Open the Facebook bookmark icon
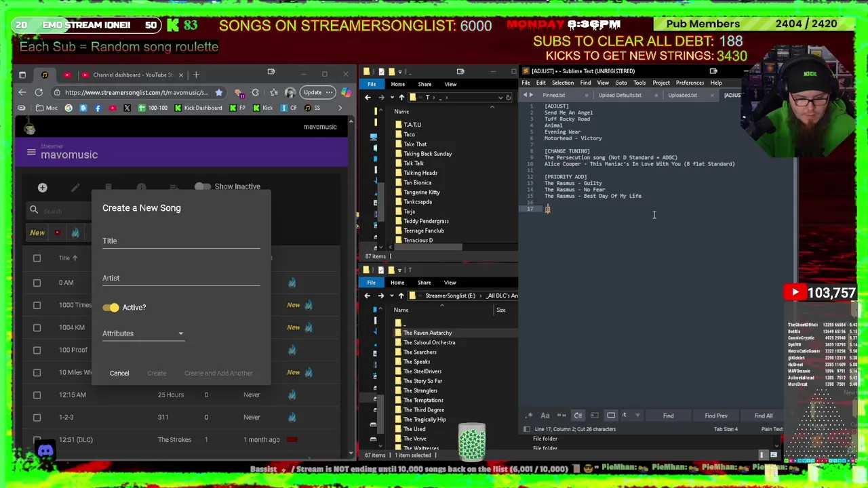This screenshot has width=868, height=488. [x=98, y=108]
